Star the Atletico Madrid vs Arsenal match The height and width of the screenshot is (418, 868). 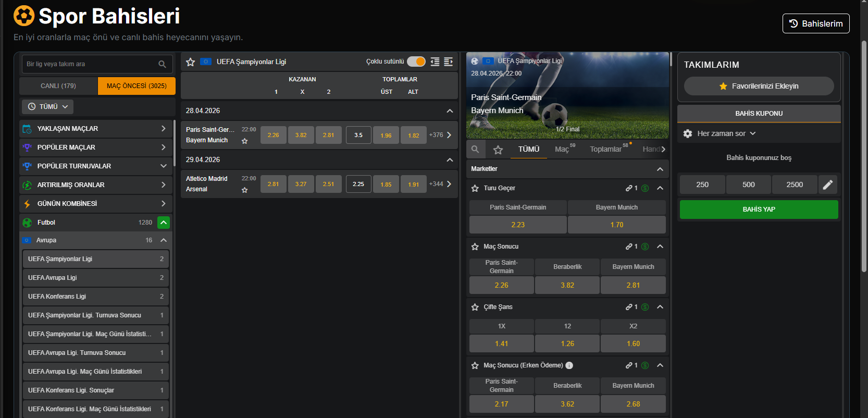[245, 190]
